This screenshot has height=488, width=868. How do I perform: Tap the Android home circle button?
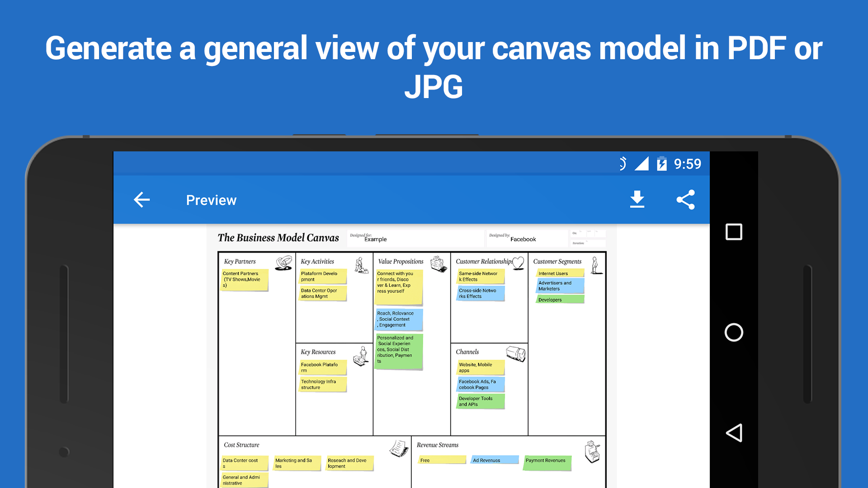coord(734,333)
